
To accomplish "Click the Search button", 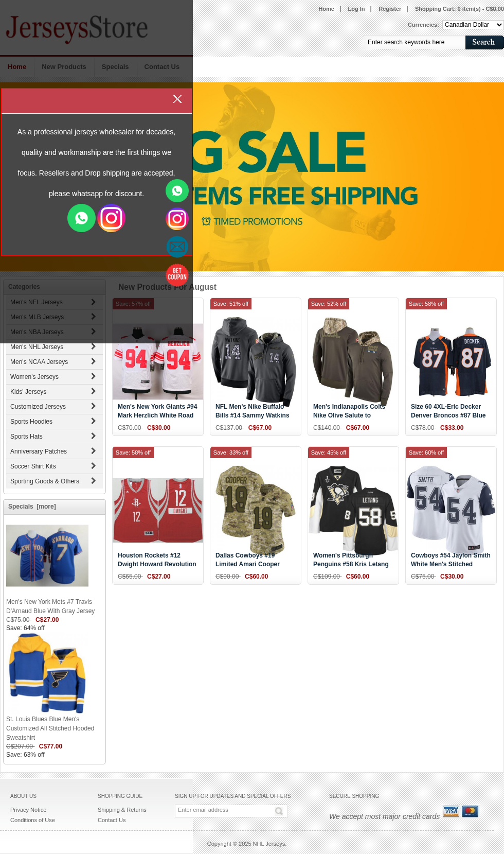I will click(483, 42).
